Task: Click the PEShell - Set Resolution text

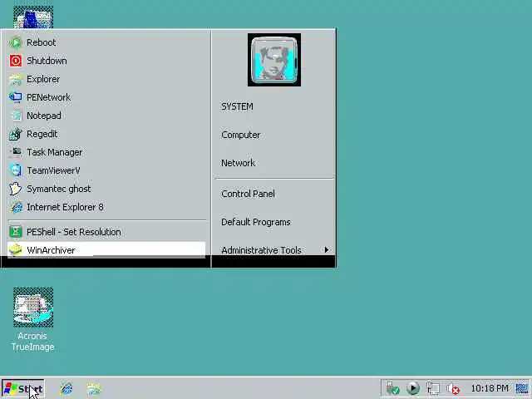Action: pos(74,232)
